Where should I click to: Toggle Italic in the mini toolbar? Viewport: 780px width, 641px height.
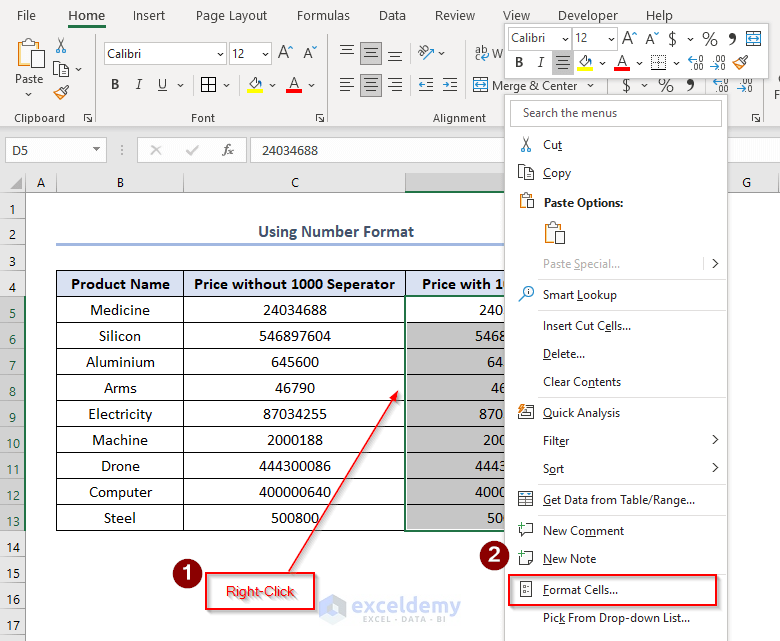[540, 63]
